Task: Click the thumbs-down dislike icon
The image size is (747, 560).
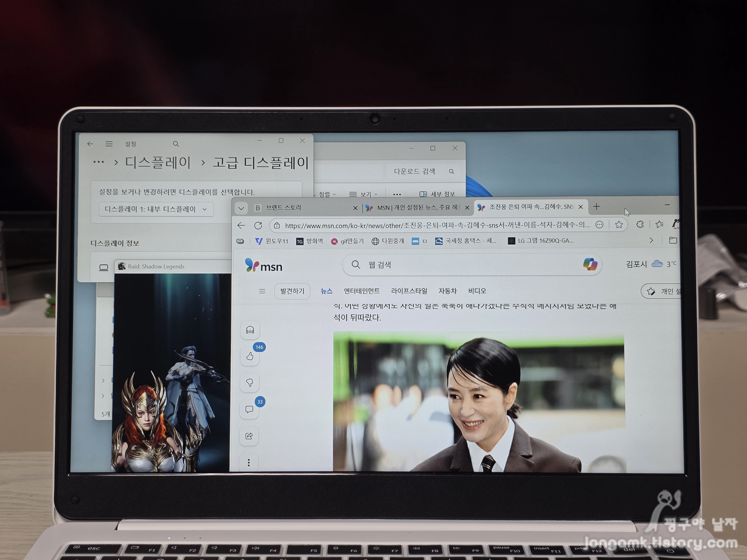Action: [249, 382]
